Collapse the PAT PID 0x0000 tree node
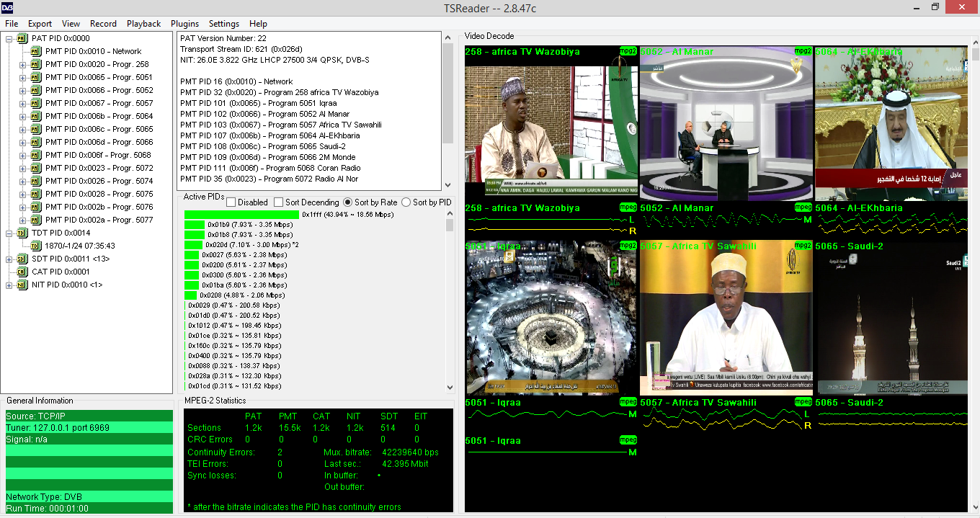The width and height of the screenshot is (980, 518). pos(9,38)
